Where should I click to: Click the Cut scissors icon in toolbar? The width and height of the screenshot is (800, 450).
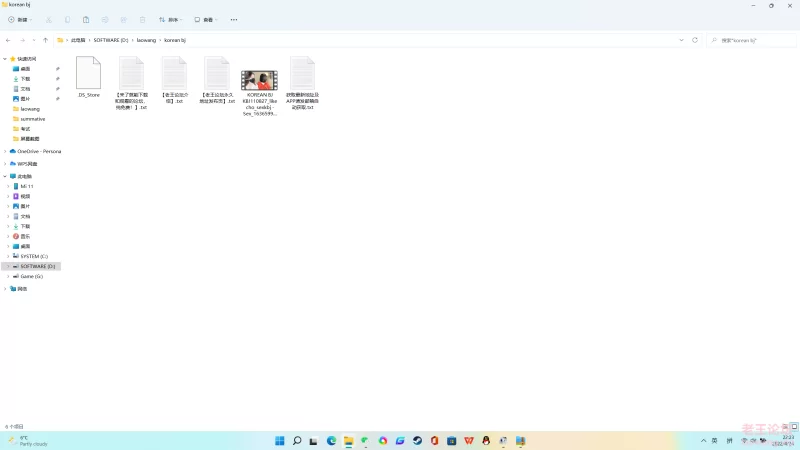[49, 19]
